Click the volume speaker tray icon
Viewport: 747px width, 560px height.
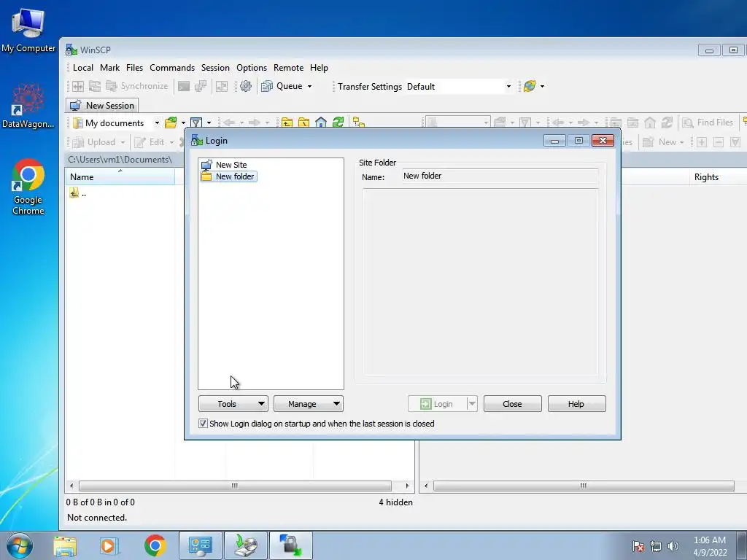click(x=673, y=546)
